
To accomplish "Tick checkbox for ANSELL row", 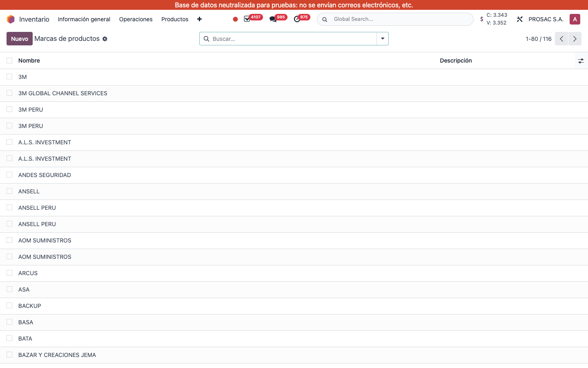I will point(9,191).
